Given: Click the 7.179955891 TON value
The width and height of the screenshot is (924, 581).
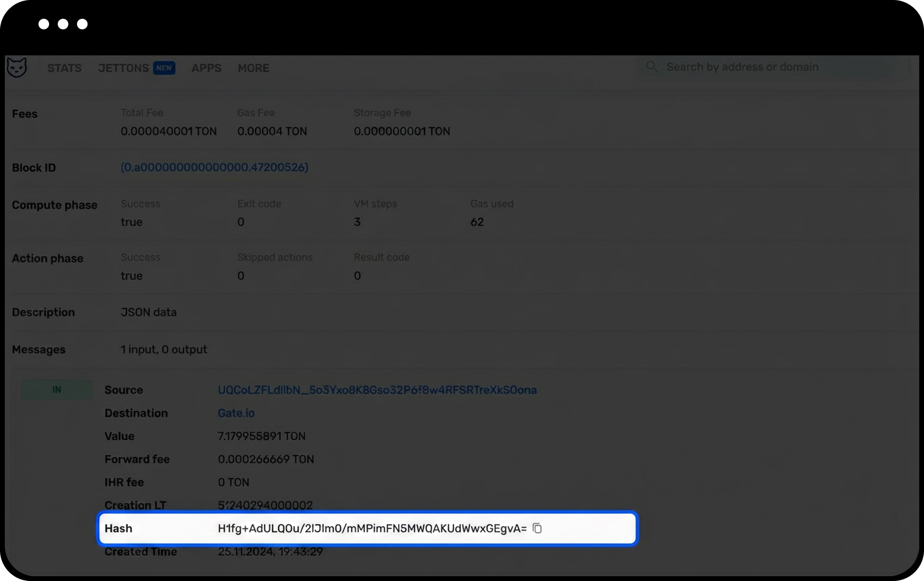Looking at the screenshot, I should pos(261,436).
